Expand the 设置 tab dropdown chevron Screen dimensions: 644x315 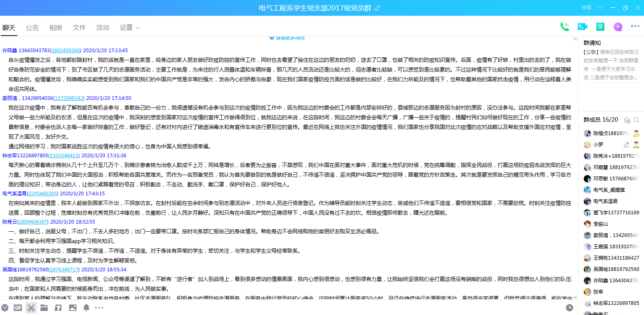138,28
